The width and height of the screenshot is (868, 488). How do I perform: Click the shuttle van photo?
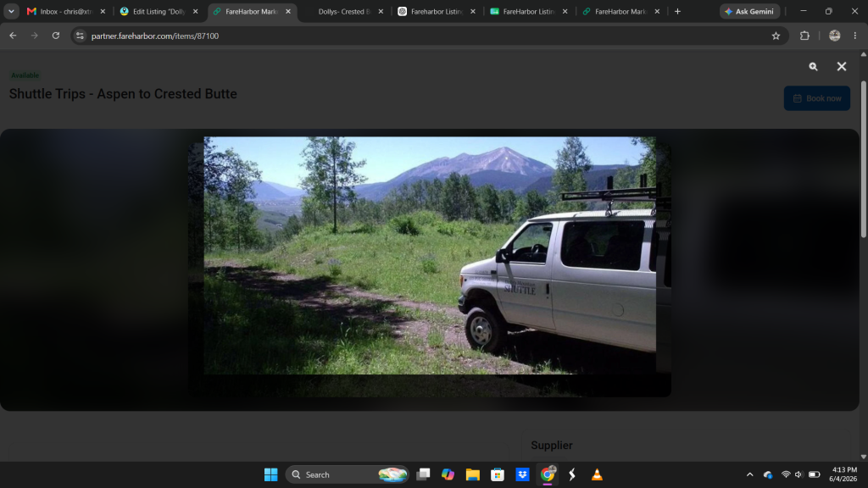(430, 256)
